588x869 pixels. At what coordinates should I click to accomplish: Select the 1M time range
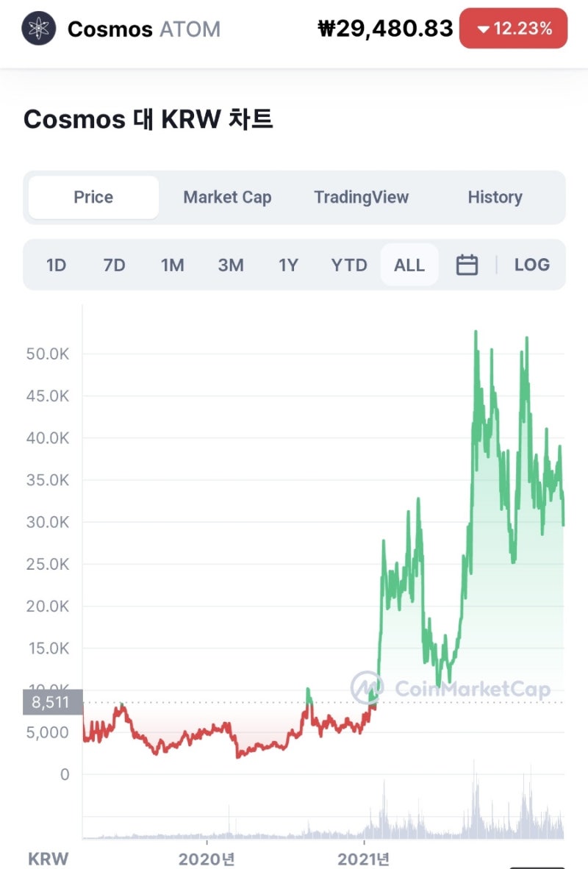173,265
